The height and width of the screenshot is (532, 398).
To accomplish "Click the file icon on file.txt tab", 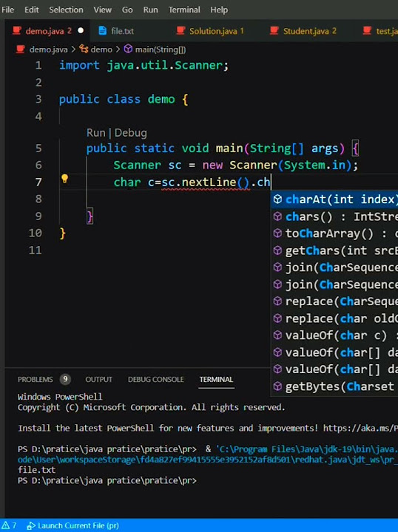I will (x=102, y=30).
